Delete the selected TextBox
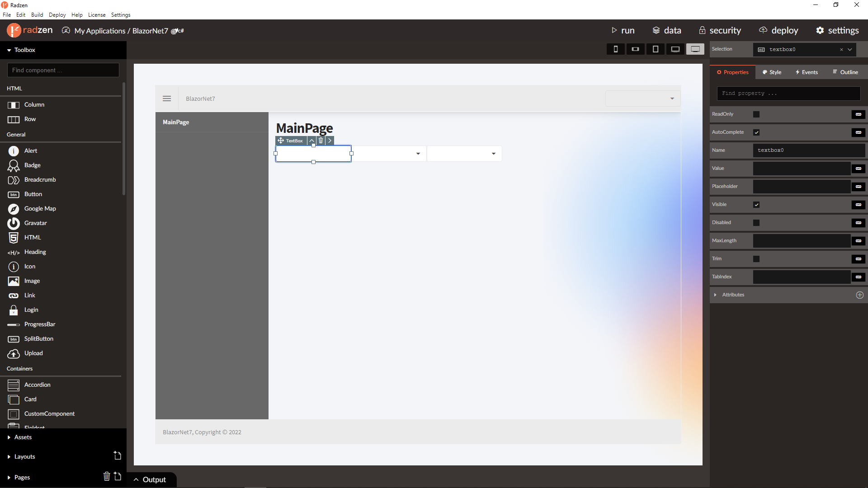This screenshot has width=868, height=488. (x=321, y=141)
